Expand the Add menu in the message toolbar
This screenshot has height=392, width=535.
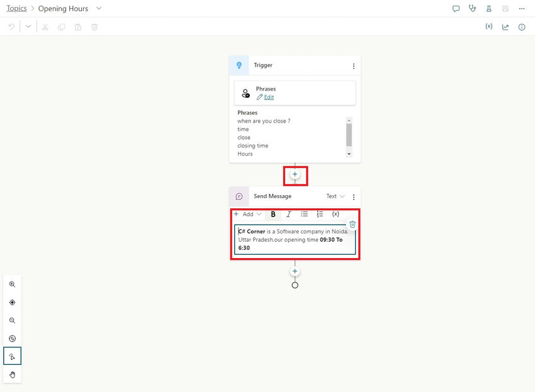248,214
